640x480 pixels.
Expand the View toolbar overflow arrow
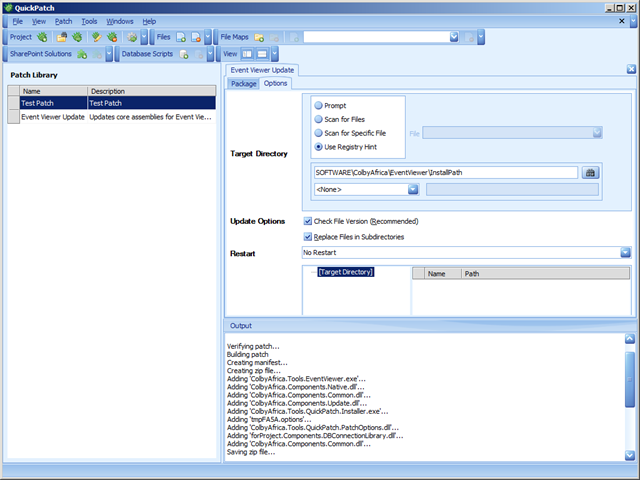(275, 54)
